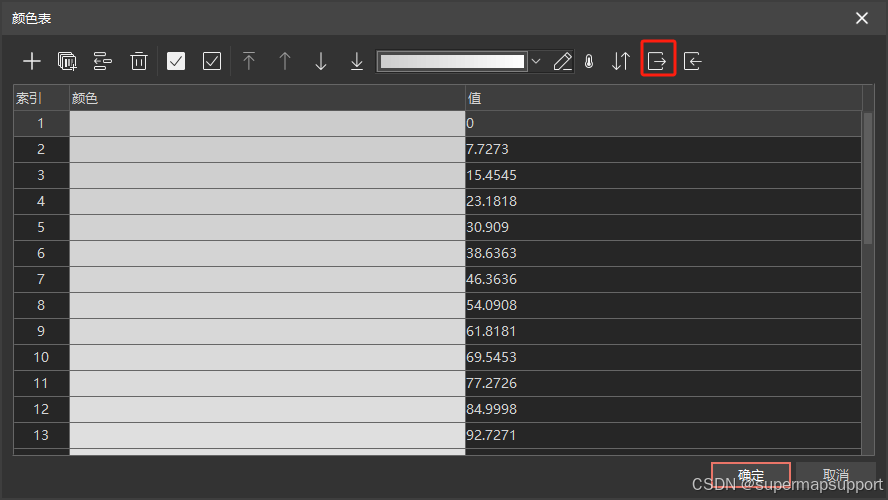This screenshot has width=888, height=500.
Task: Click the evenly distribute values icon
Action: click(103, 61)
